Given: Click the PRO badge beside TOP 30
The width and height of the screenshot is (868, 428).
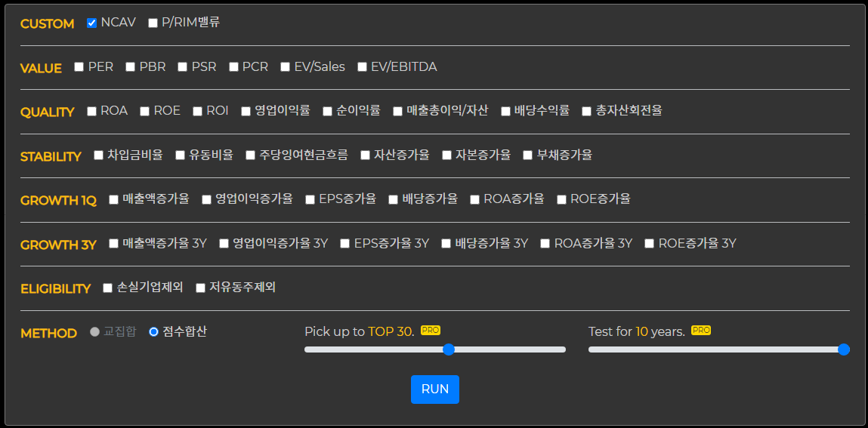Looking at the screenshot, I should [431, 330].
